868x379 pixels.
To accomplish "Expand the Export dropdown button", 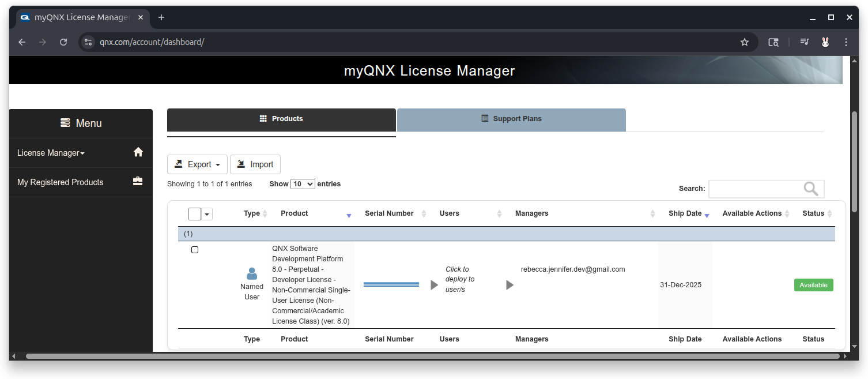I will 197,164.
